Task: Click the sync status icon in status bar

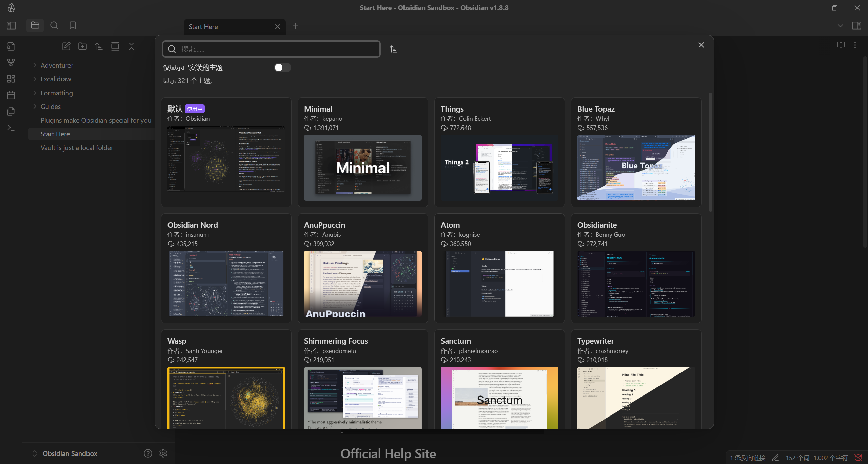Action: click(858, 458)
